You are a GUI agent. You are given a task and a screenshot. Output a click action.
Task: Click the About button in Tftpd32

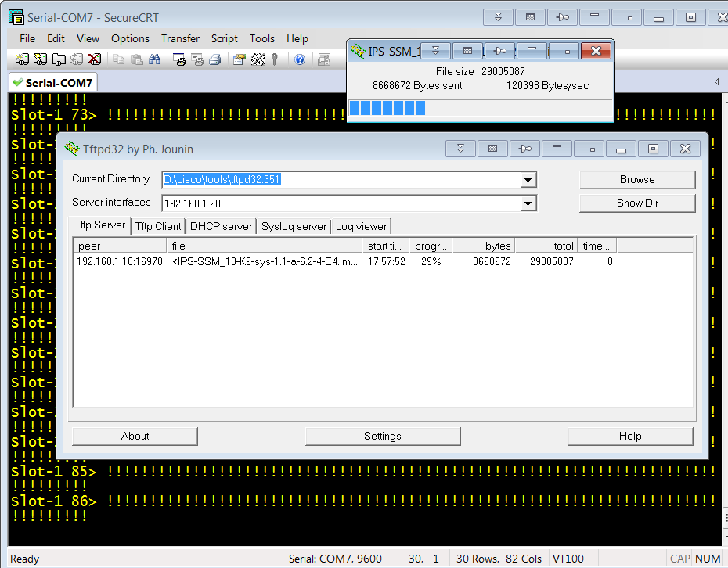135,437
